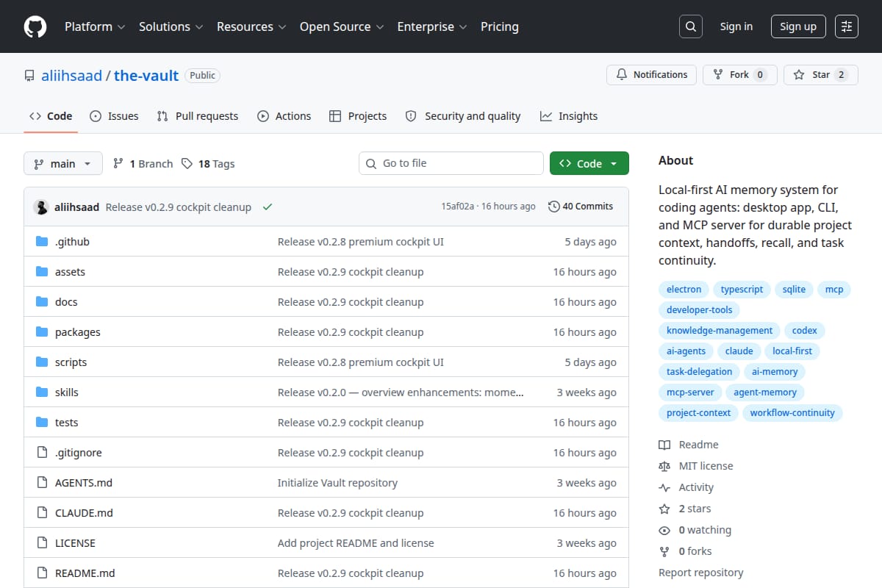
Task: Click Report repository link
Action: tap(700, 573)
